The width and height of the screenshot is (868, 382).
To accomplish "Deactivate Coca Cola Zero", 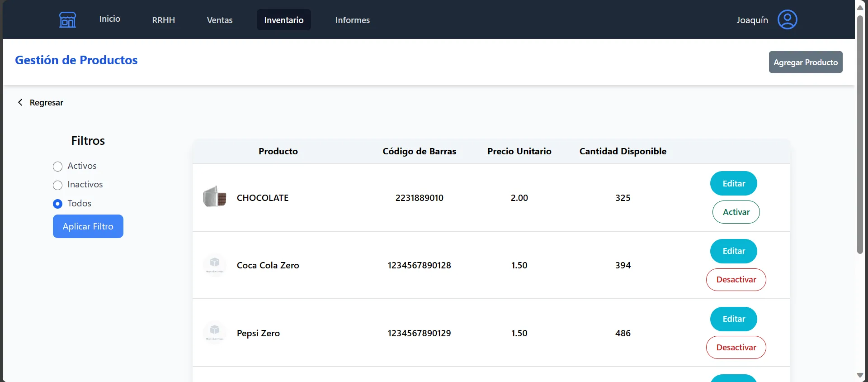I will tap(736, 280).
